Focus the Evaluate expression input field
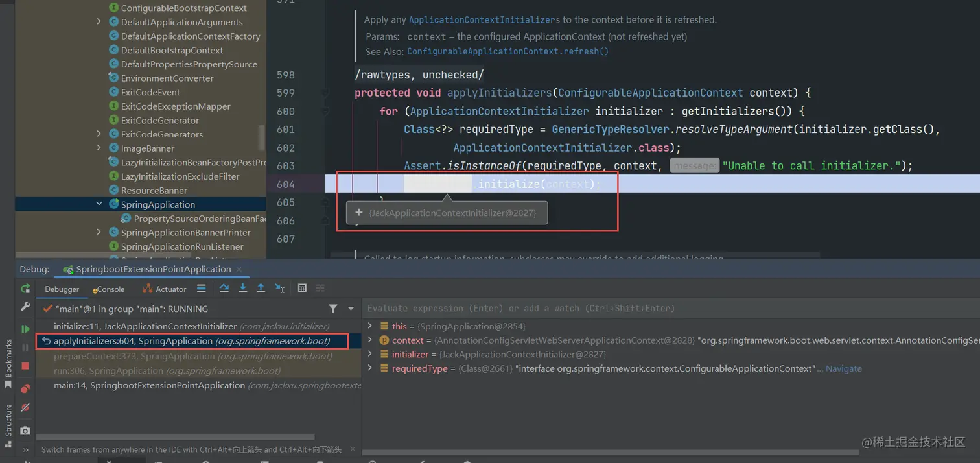The height and width of the screenshot is (463, 980). [x=671, y=309]
